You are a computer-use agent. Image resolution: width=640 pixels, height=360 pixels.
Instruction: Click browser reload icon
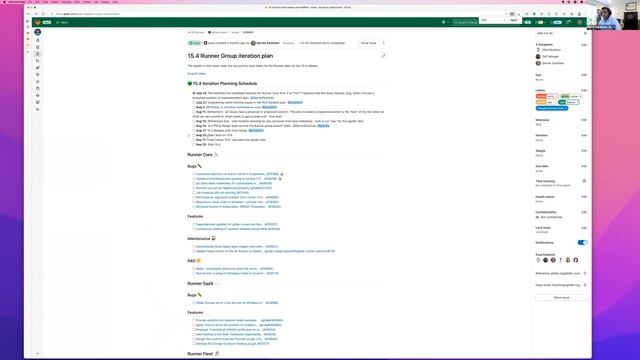pyautogui.click(x=43, y=14)
